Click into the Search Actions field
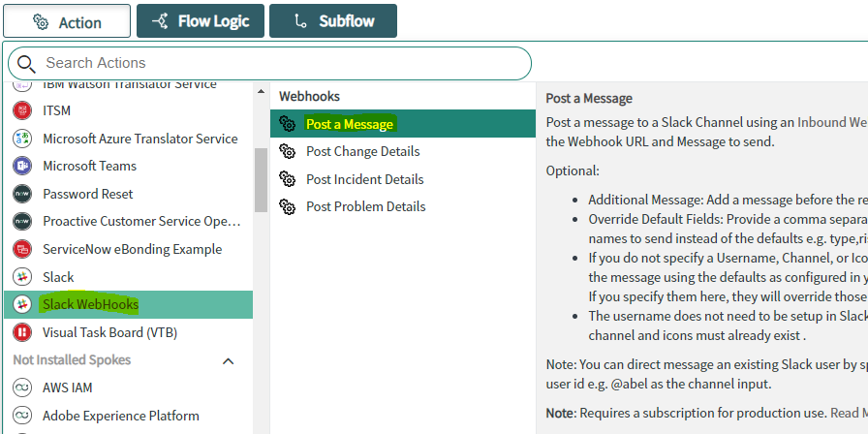Image resolution: width=868 pixels, height=434 pixels. [x=269, y=63]
